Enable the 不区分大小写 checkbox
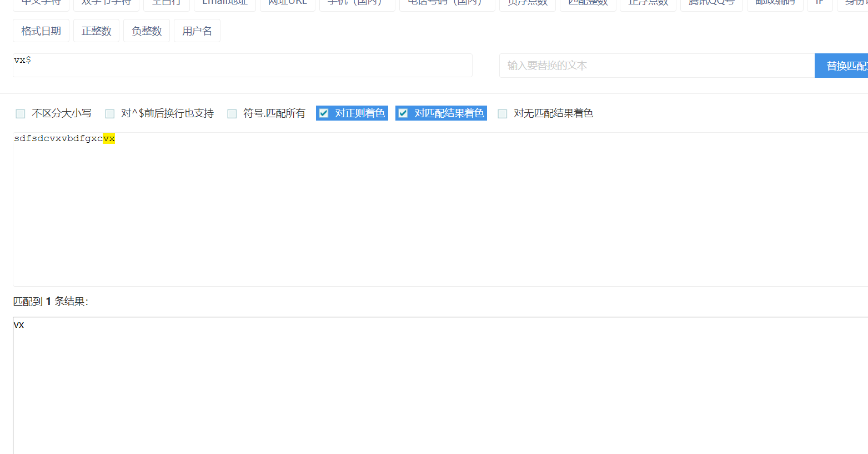Image resolution: width=868 pixels, height=454 pixels. coord(21,113)
